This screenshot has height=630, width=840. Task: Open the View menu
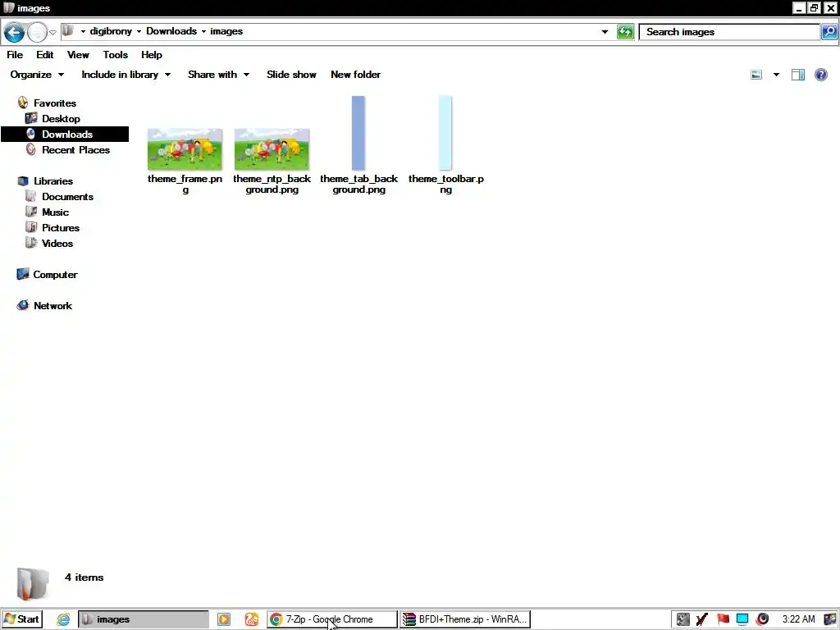click(78, 55)
